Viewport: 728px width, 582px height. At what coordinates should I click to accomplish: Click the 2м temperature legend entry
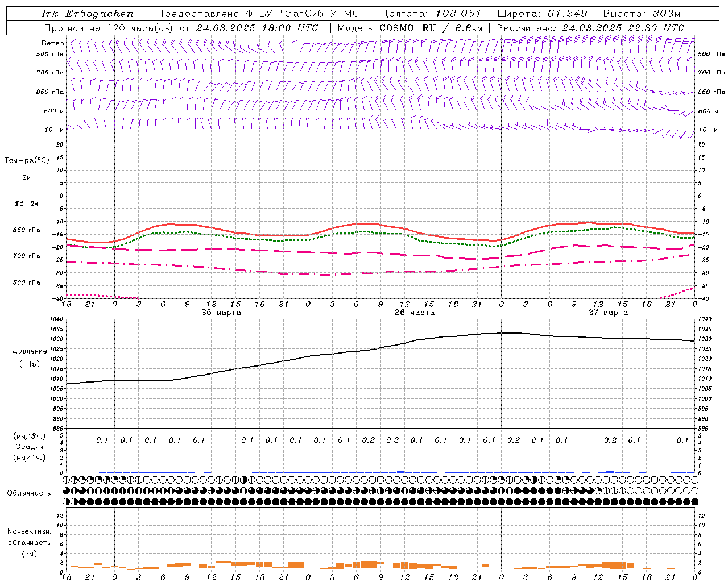(x=27, y=178)
